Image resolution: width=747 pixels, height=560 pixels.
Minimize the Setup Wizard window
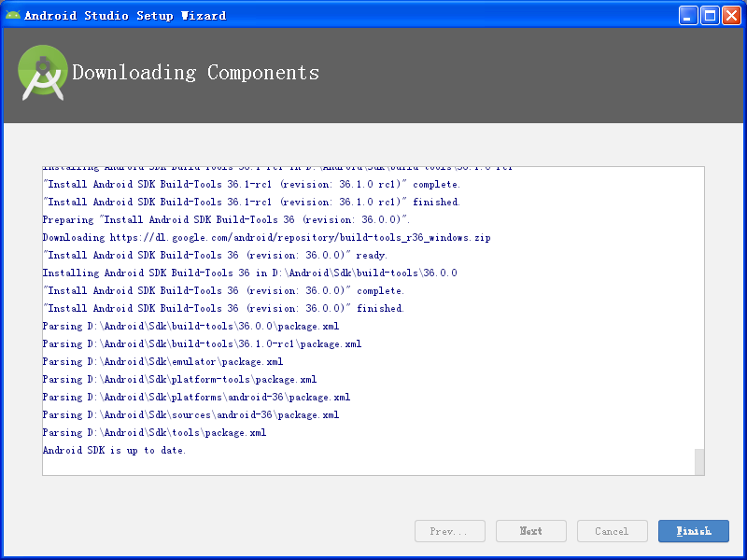pos(688,16)
